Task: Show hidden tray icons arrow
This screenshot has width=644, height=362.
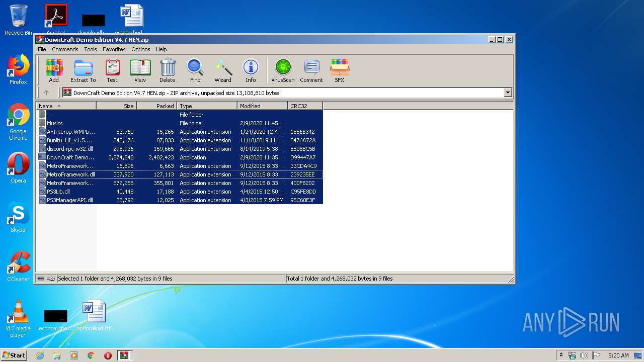Action: (x=561, y=355)
